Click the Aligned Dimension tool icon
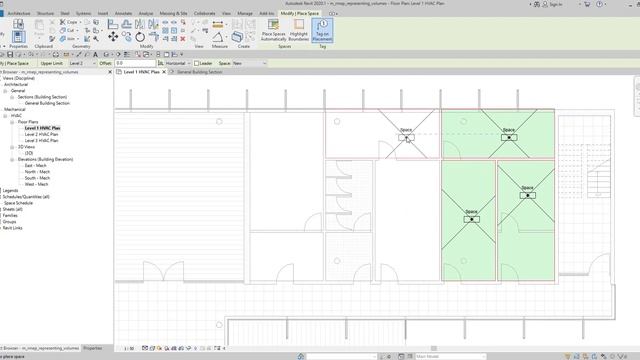Viewport: 640px width, 360px height. tap(218, 24)
